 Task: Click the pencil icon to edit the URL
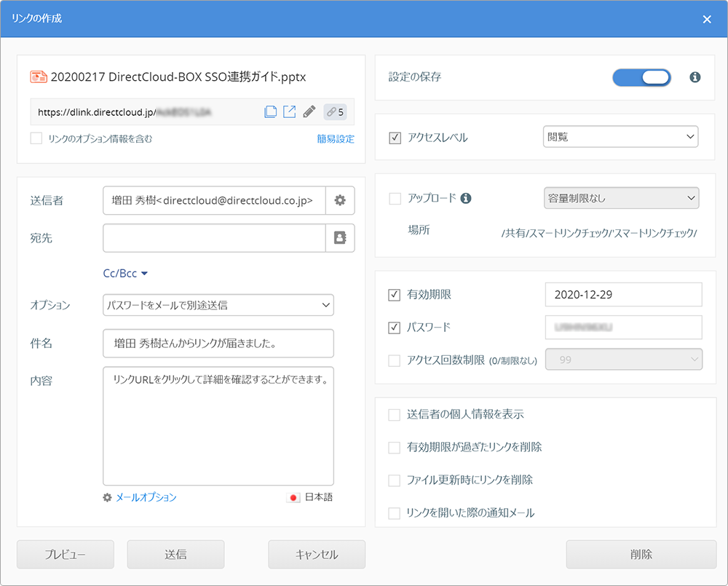[309, 112]
